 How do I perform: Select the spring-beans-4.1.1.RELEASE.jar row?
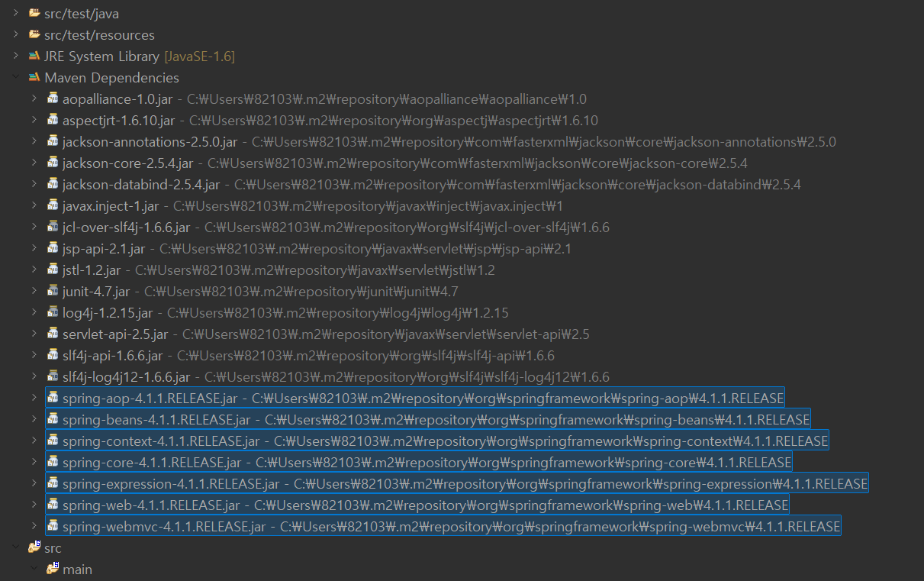coord(428,419)
